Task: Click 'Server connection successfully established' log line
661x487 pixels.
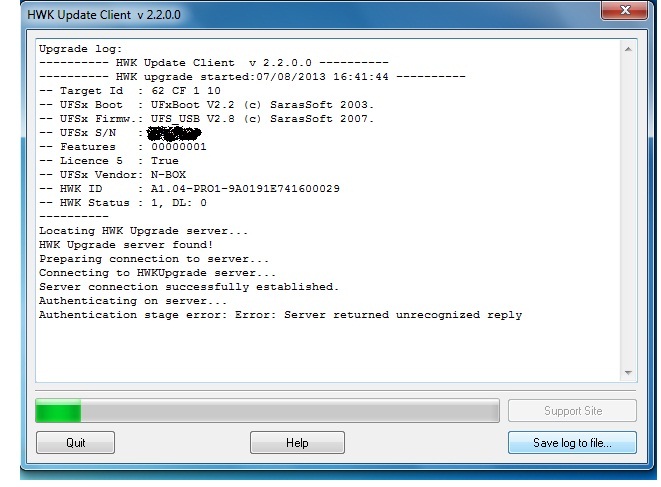Action: (x=188, y=286)
